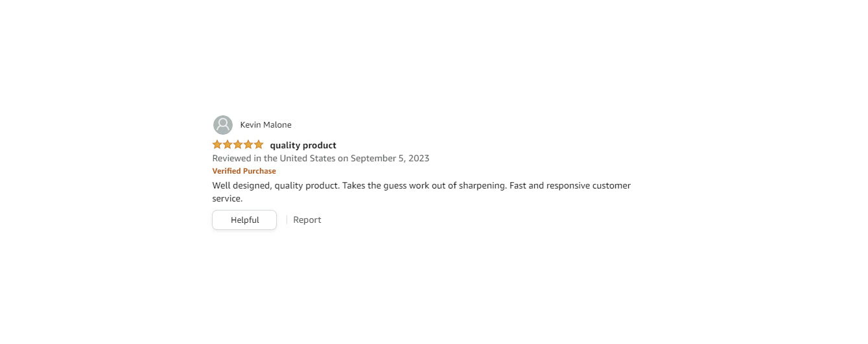Screen dimensions: 868x344
Task: Click the fourth rating star
Action: (x=248, y=144)
